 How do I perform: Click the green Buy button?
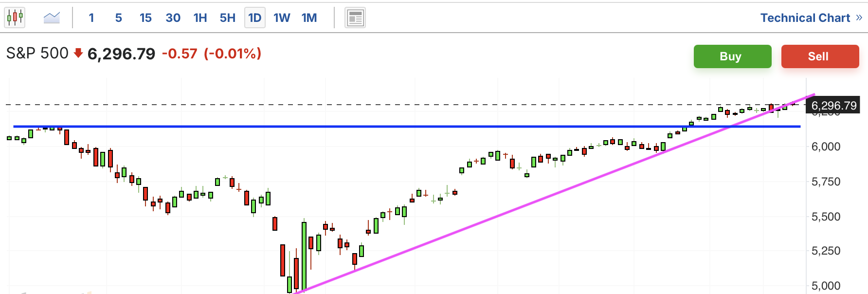(732, 56)
